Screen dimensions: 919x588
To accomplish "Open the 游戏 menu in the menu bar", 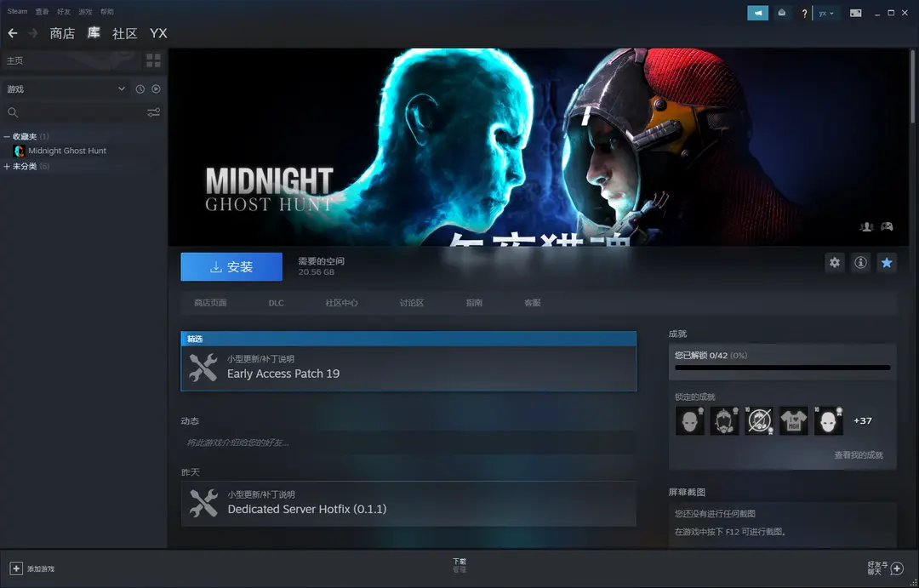I will (85, 11).
